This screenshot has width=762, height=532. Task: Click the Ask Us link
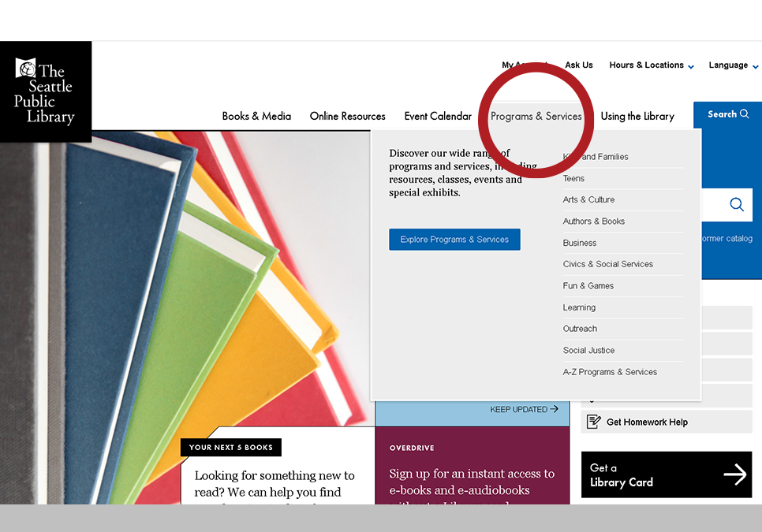(x=579, y=65)
